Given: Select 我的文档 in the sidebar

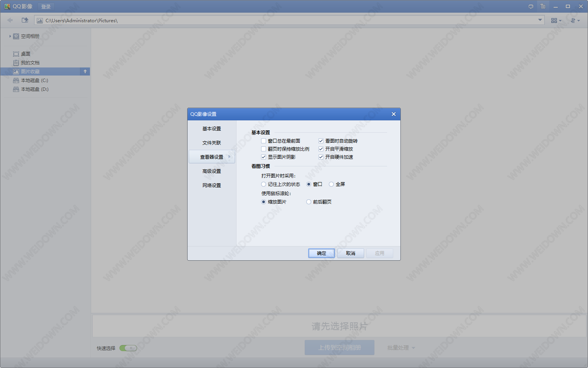Looking at the screenshot, I should coord(30,63).
